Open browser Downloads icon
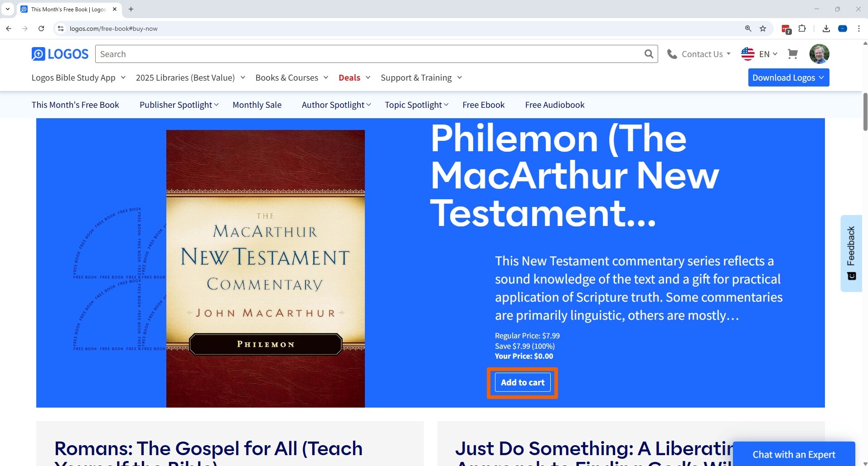 tap(826, 29)
